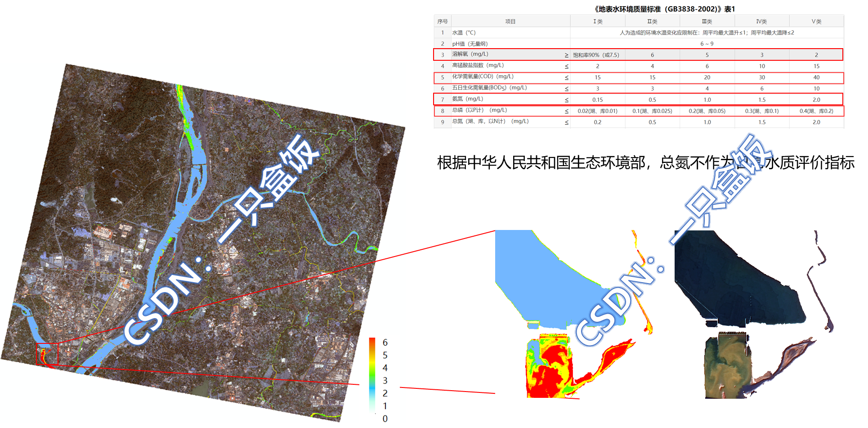Viewport: 868px width, 428px height.
Task: Click the 化学需氧量(COD) row label
Action: coord(483,77)
